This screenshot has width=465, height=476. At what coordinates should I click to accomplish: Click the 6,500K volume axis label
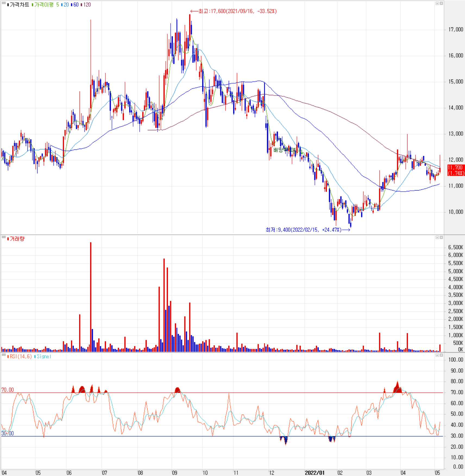point(455,247)
